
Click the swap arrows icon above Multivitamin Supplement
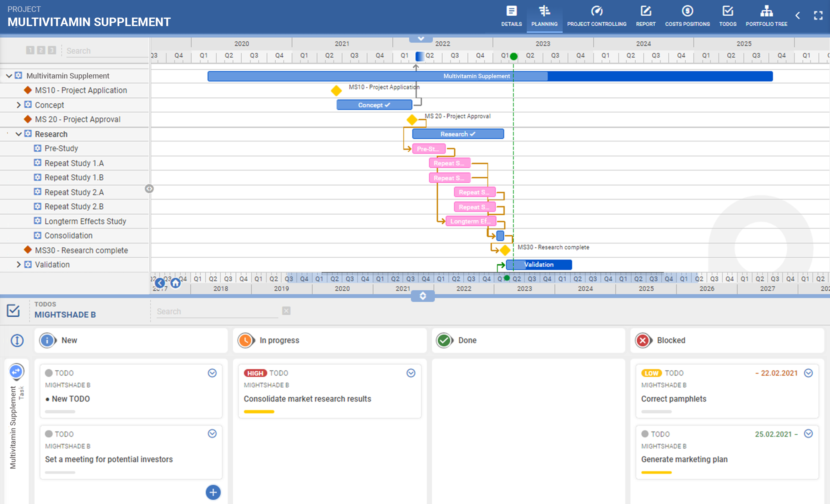pyautogui.click(x=16, y=372)
